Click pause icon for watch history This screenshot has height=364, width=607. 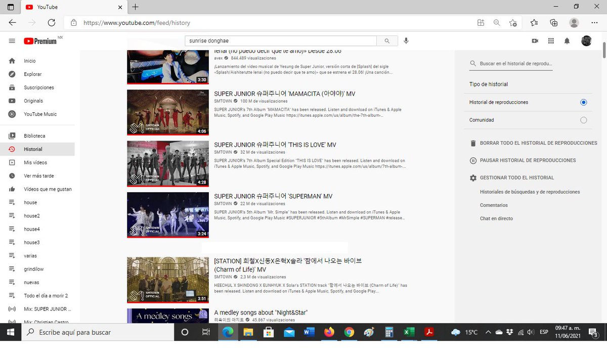click(x=473, y=160)
